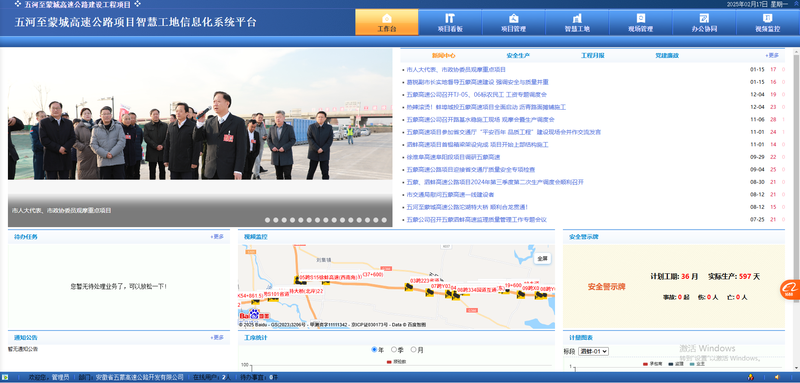Expand 更多 in the 待办任务 panel
The image size is (800, 383).
217,237
